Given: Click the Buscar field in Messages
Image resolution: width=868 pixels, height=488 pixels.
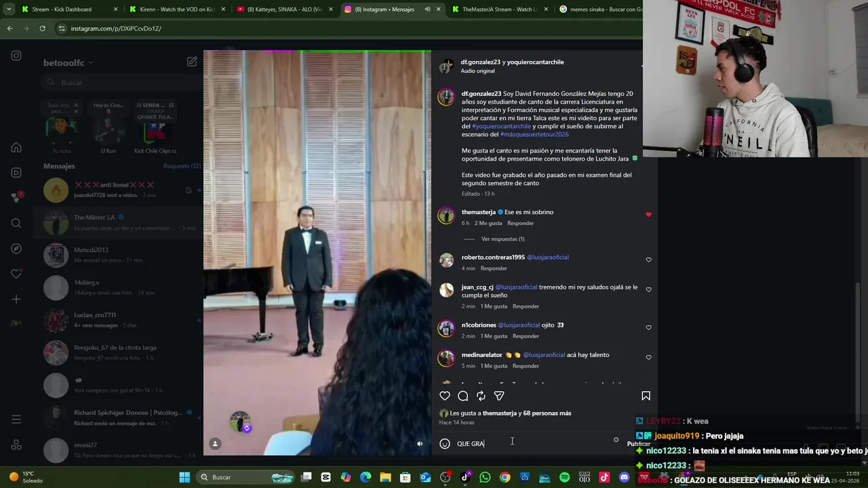Looking at the screenshot, I should (x=122, y=82).
